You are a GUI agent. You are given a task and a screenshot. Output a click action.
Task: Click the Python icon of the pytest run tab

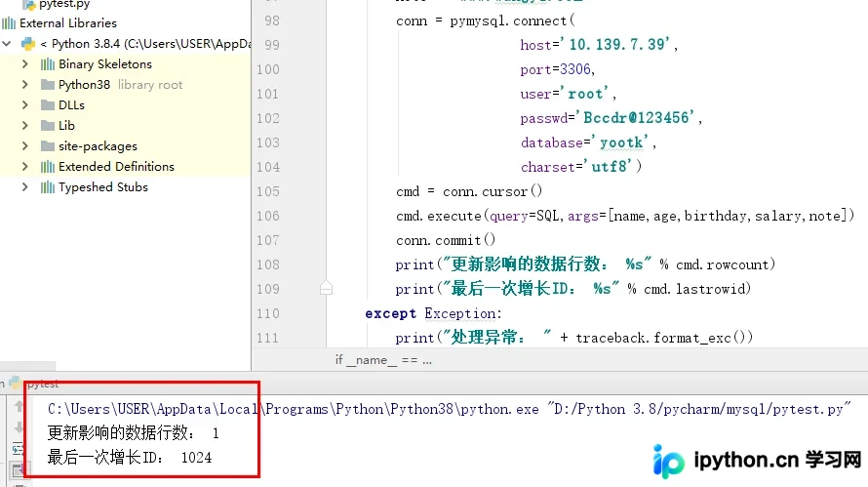pos(15,383)
